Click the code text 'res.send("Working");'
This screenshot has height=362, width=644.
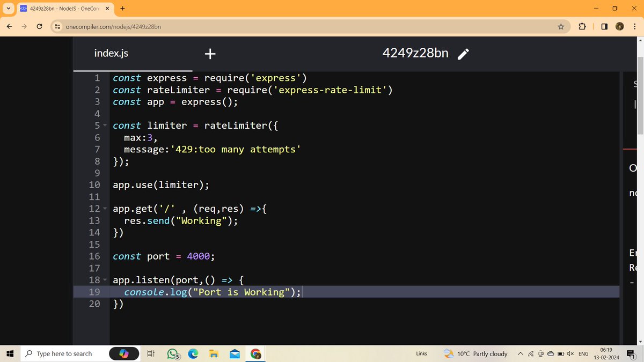click(x=181, y=220)
